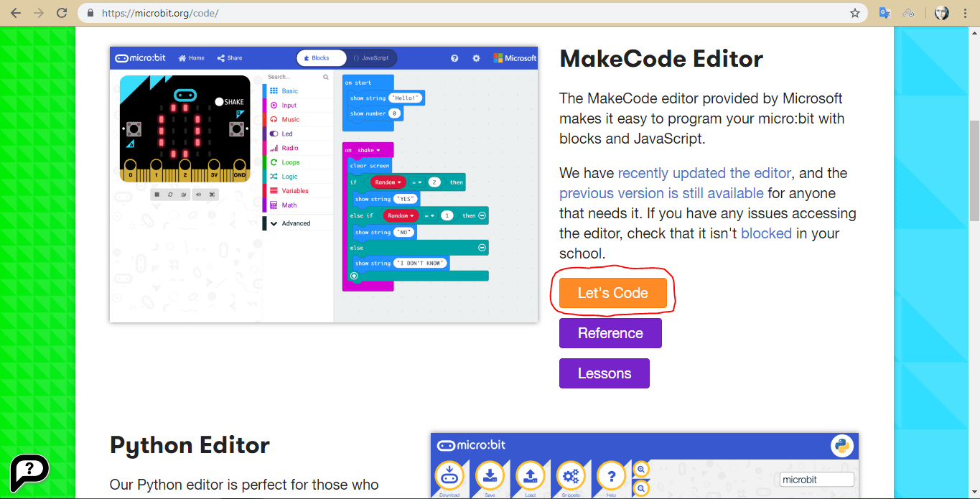Screen dimensions: 980x499
Task: Click the Download icon in the Python editor
Action: [x=449, y=475]
